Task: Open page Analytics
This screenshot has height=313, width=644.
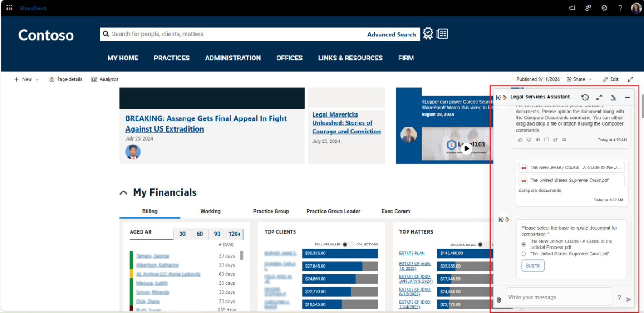Action: 104,79
